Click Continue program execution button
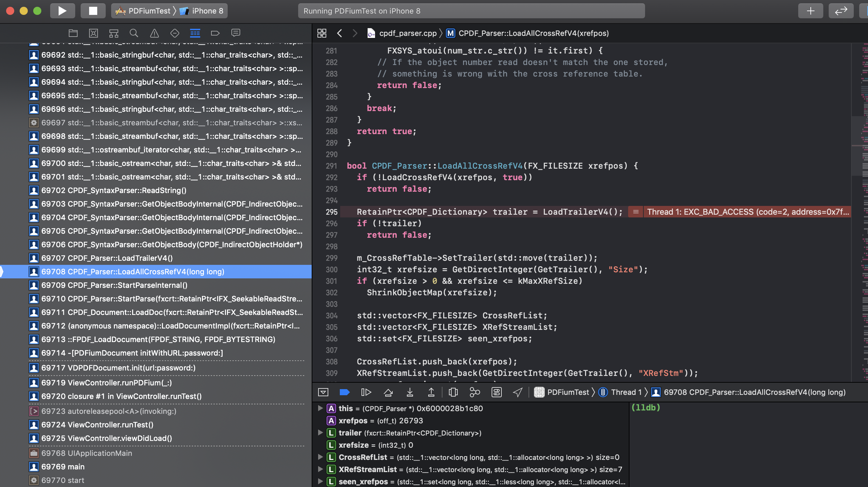This screenshot has height=487, width=868. pos(366,392)
